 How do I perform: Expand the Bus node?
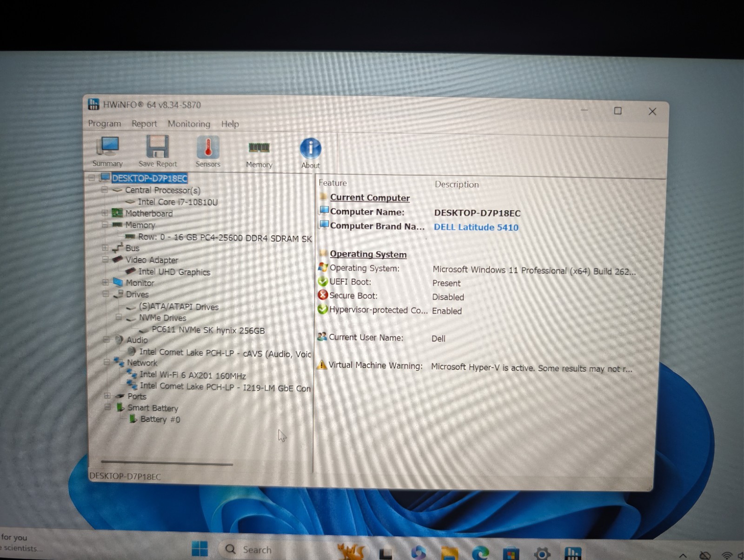[x=106, y=248]
